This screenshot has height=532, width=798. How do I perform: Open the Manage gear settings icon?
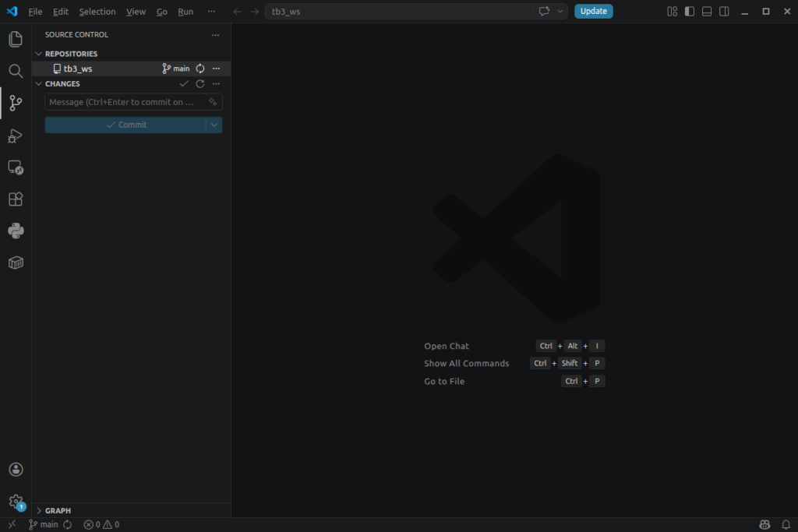tap(16, 502)
